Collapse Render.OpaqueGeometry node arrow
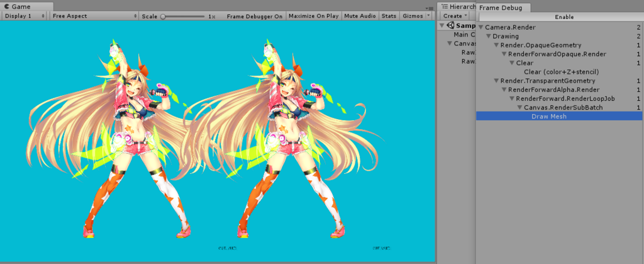644x264 pixels. [x=497, y=45]
